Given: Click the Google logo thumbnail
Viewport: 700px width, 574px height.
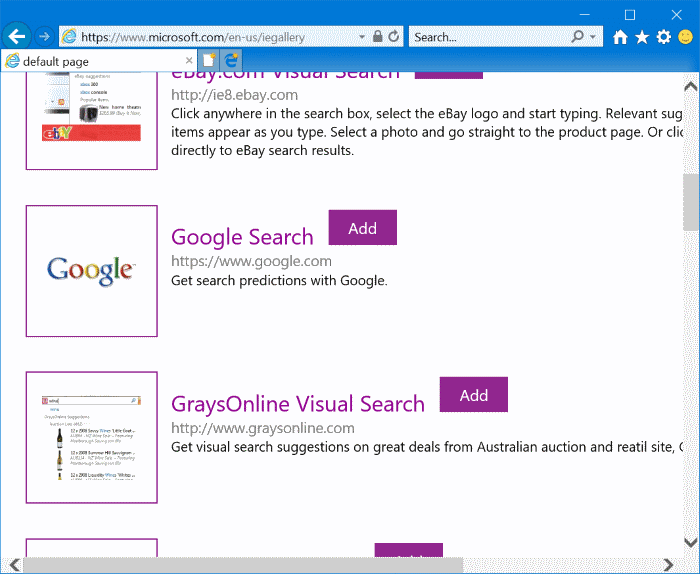Looking at the screenshot, I should [92, 271].
